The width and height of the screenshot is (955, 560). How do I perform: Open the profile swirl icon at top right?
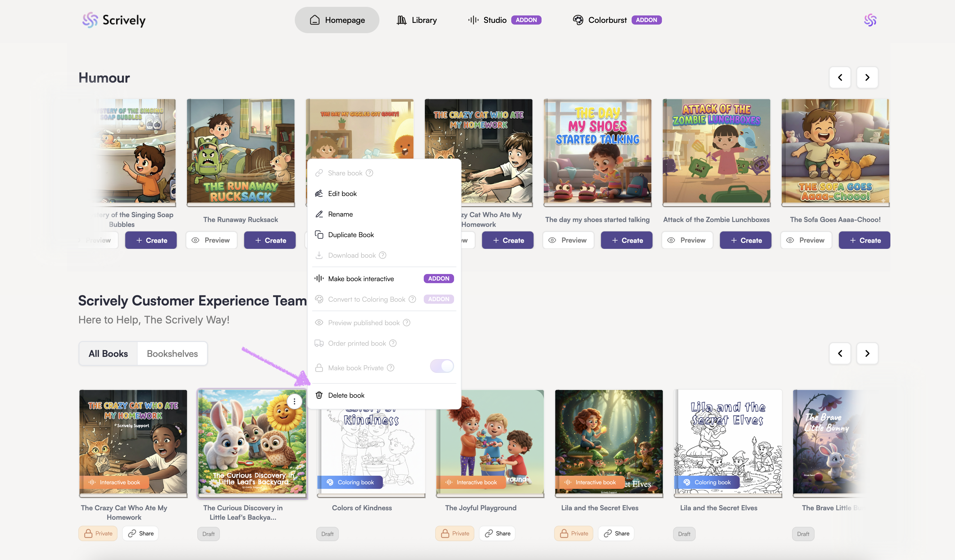pos(870,20)
